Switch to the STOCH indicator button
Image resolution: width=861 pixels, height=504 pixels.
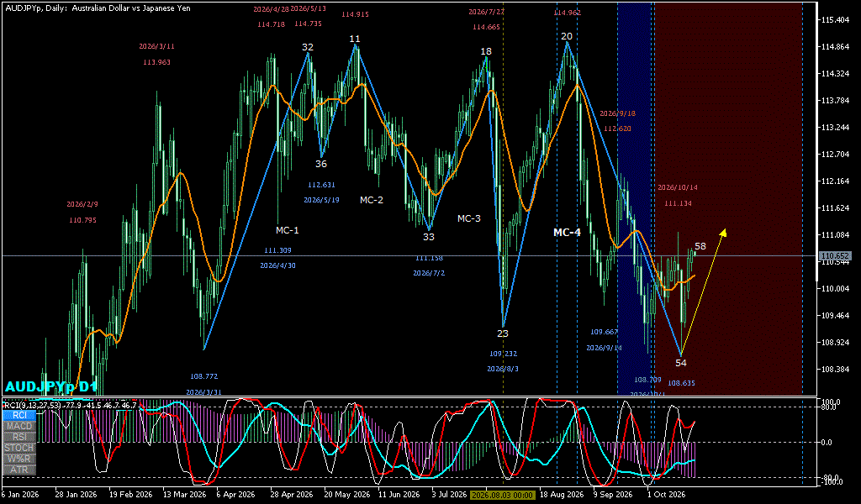tap(19, 448)
